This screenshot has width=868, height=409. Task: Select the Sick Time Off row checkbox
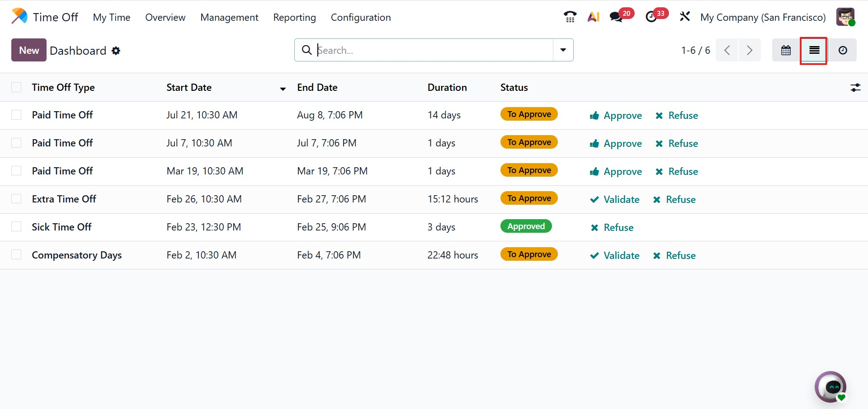pyautogui.click(x=16, y=227)
